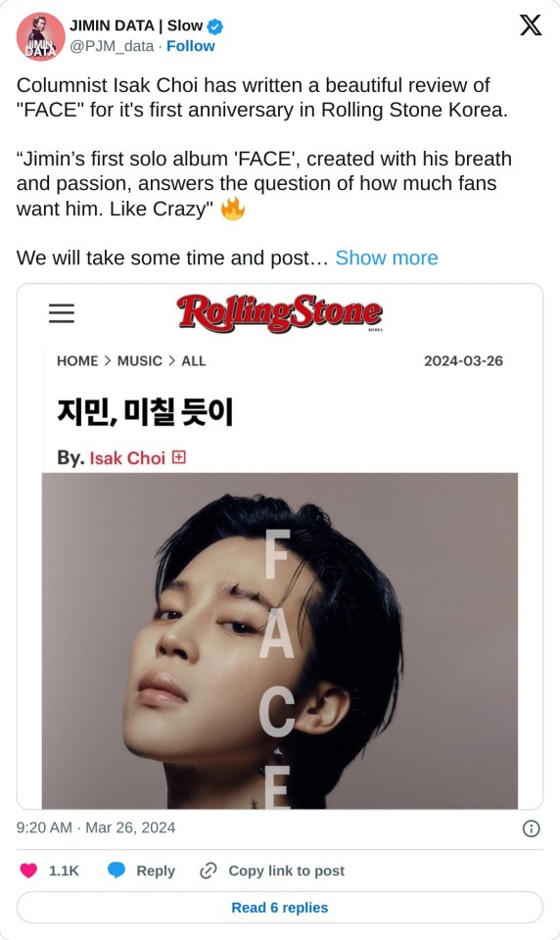The width and height of the screenshot is (560, 940).
Task: Open Rolling Stone hamburger menu
Action: click(62, 313)
